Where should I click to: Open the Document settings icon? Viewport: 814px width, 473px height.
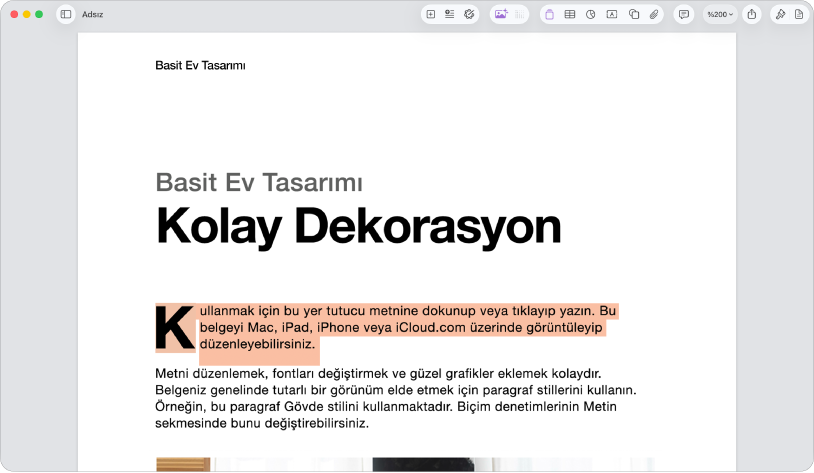tap(799, 15)
